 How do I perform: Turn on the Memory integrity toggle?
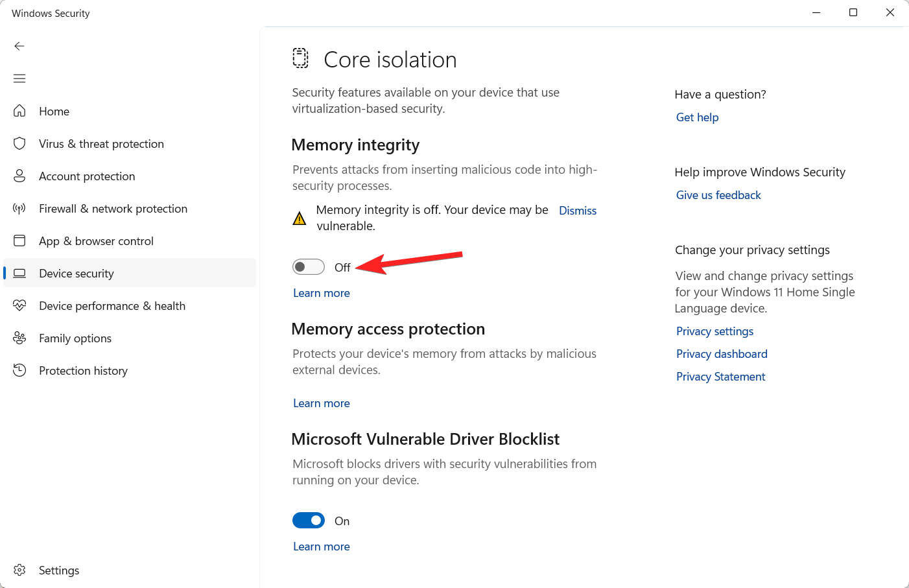pyautogui.click(x=308, y=266)
